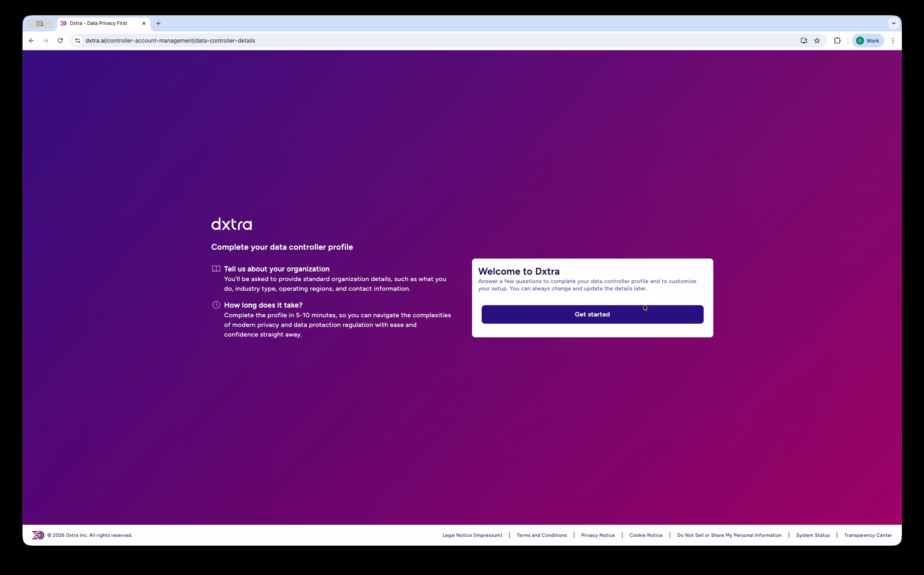The width and height of the screenshot is (924, 575).
Task: Bookmark this page with the star icon
Action: (817, 41)
